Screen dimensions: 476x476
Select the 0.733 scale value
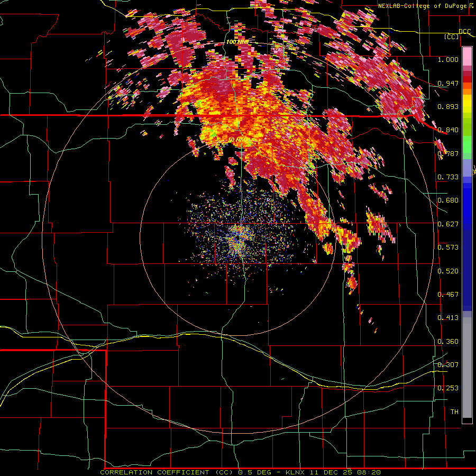(448, 177)
